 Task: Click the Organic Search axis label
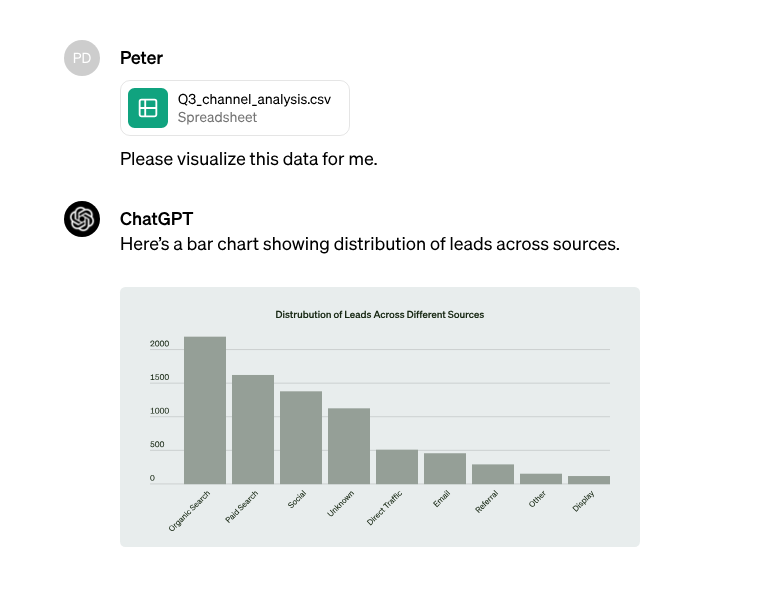(190, 510)
